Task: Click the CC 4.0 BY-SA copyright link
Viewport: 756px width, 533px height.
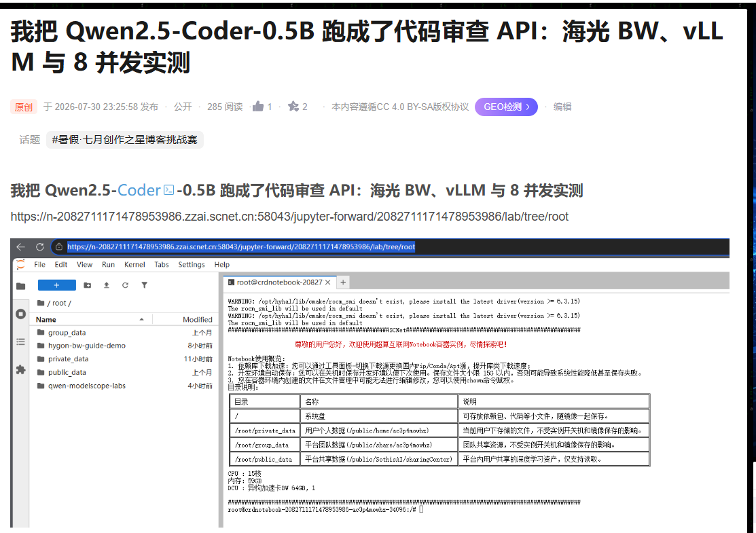Action: pos(400,107)
